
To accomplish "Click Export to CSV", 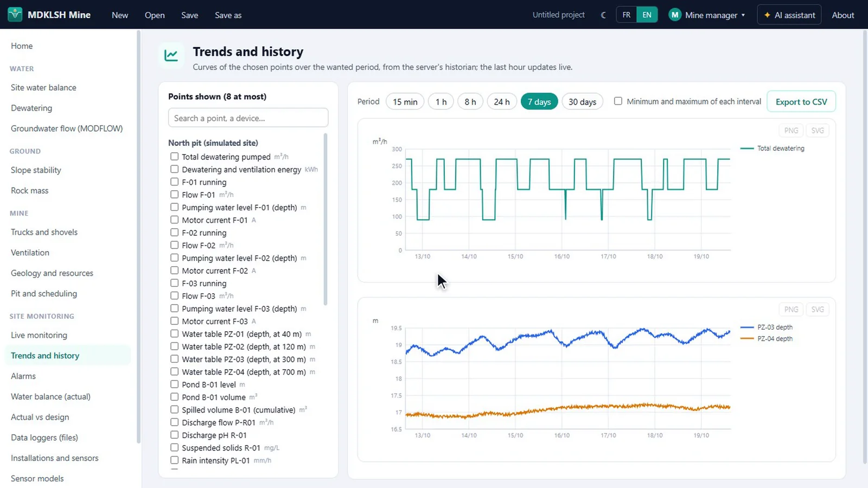I will point(801,101).
